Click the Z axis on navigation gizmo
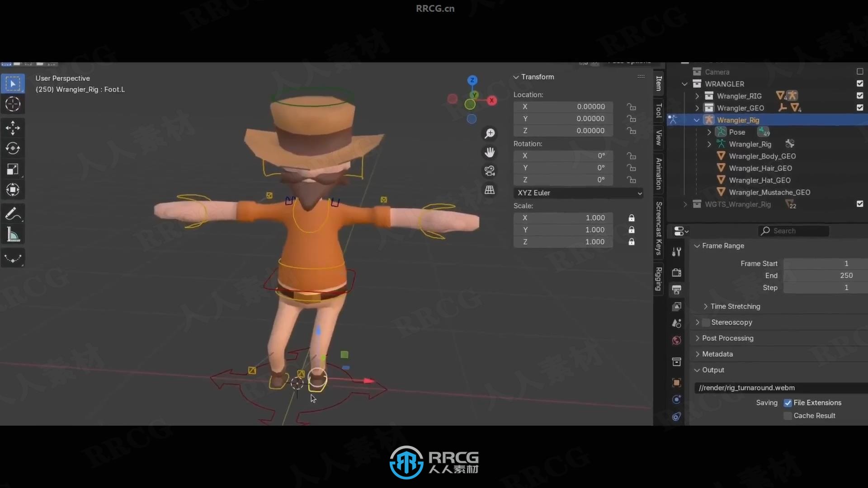 tap(472, 80)
